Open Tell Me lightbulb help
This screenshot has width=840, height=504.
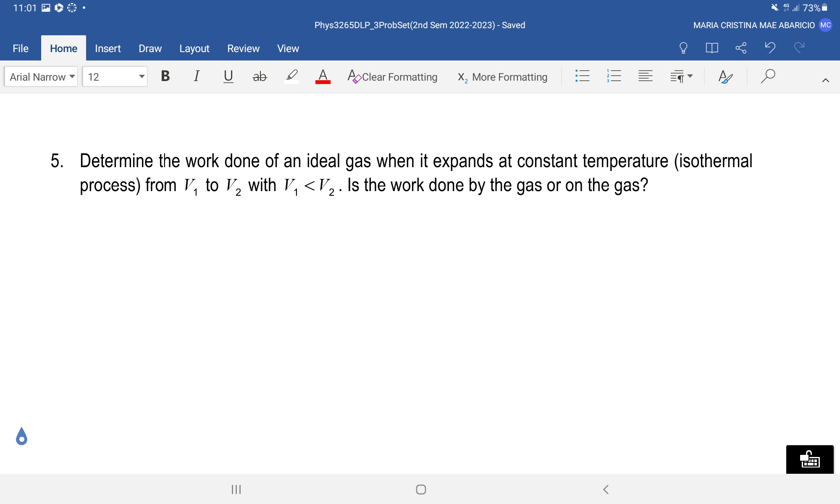pos(683,48)
